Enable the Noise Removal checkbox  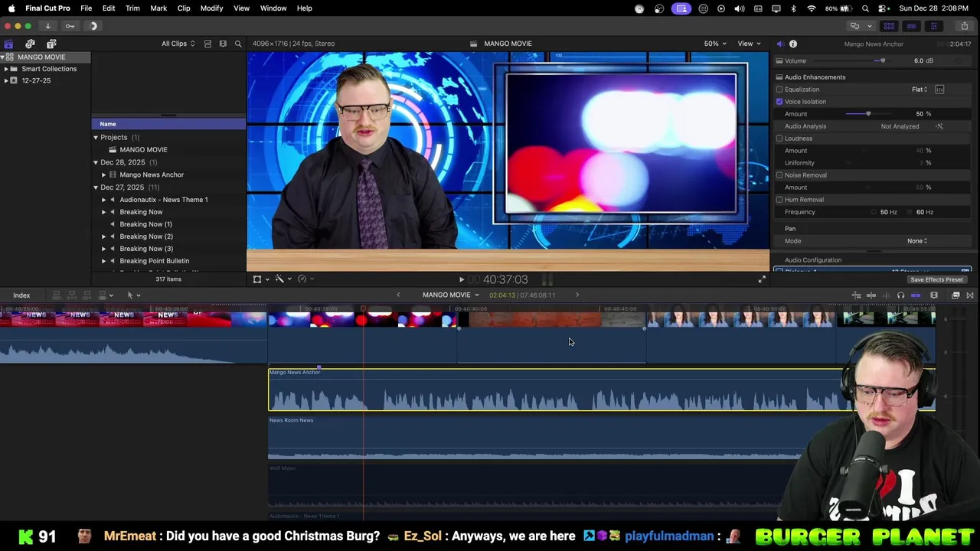pyautogui.click(x=779, y=175)
